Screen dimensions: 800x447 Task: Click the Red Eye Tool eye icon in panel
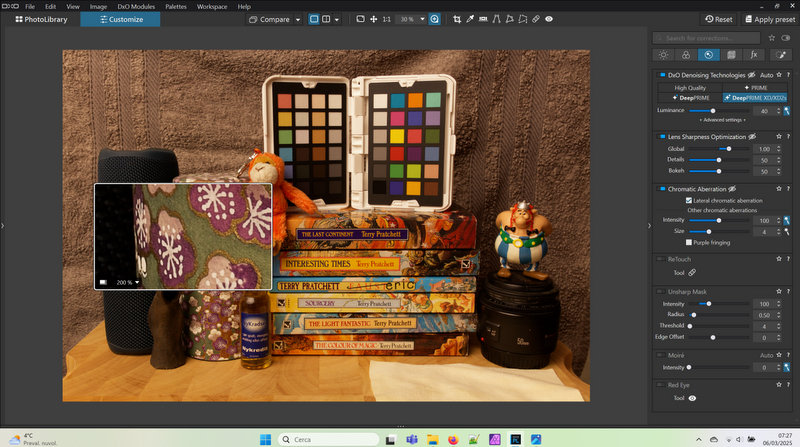tap(692, 398)
